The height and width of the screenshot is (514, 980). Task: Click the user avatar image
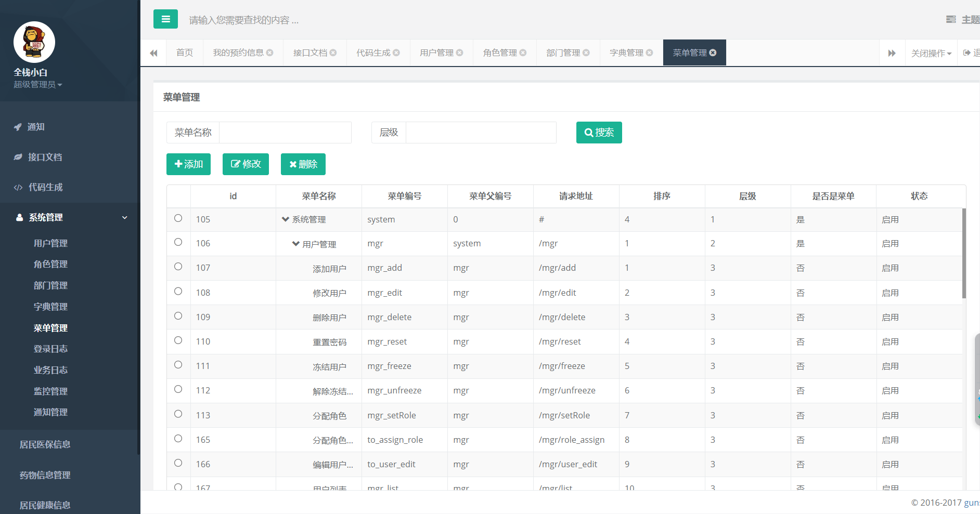coord(34,42)
